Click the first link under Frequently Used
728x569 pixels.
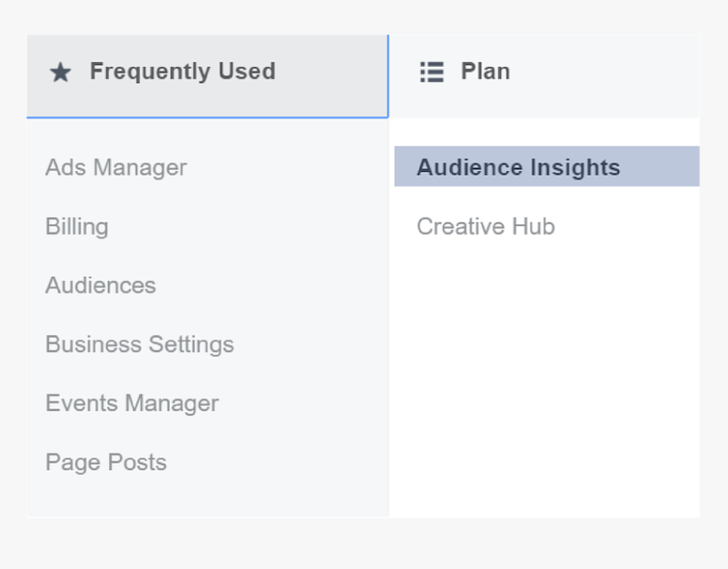coord(116,168)
